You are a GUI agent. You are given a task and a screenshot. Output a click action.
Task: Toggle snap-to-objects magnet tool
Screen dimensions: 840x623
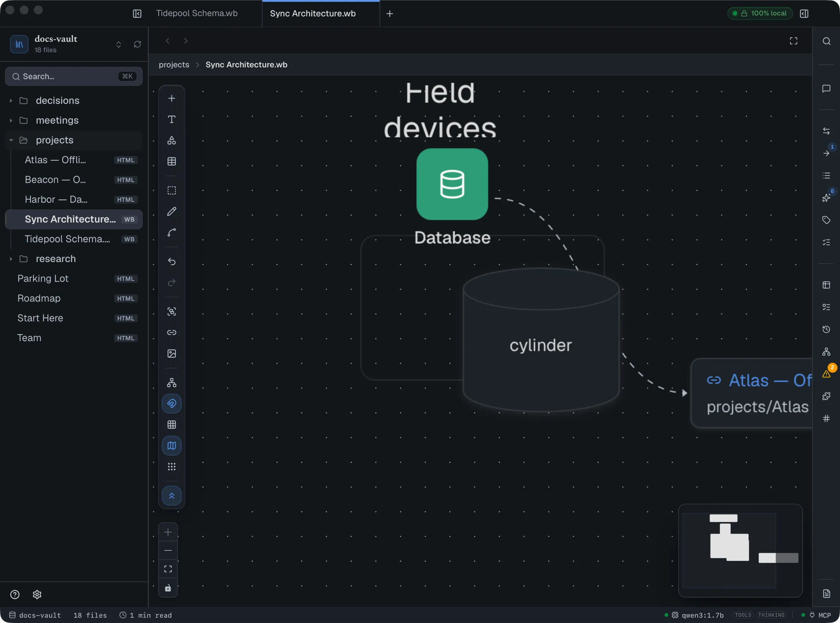(x=171, y=404)
